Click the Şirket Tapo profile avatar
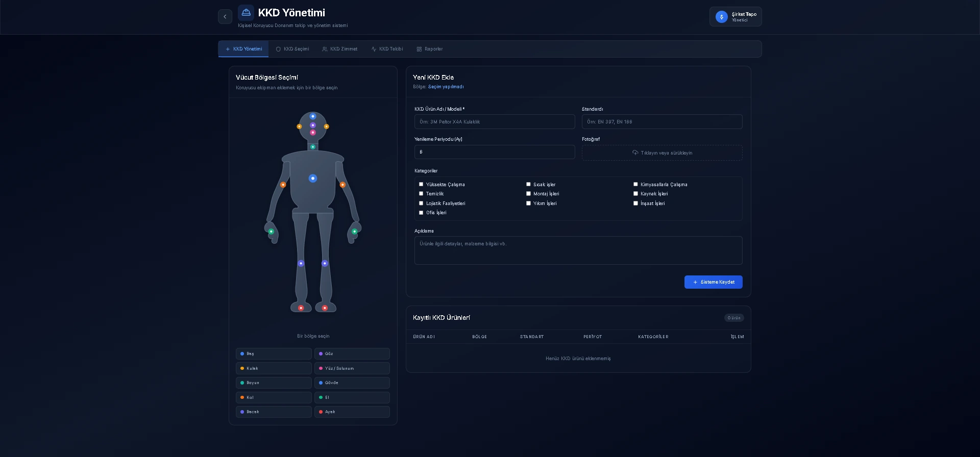 click(721, 17)
